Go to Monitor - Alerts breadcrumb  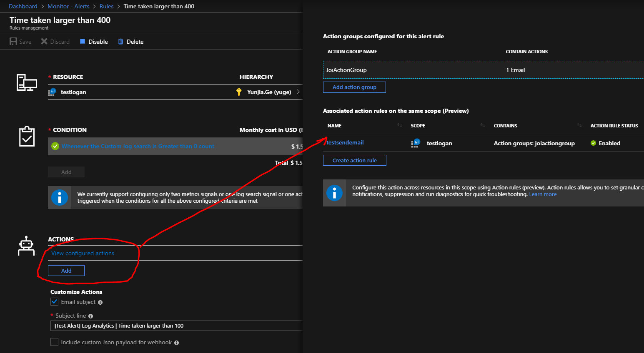click(x=68, y=6)
